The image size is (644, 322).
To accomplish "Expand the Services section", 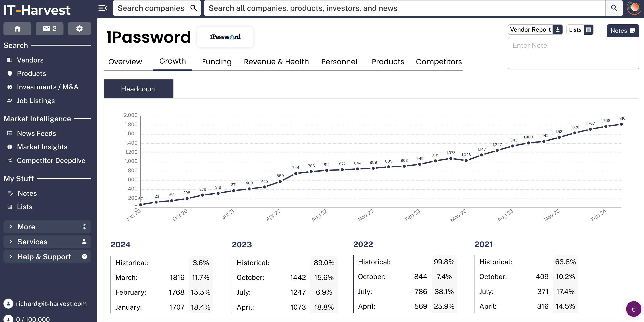I will point(47,242).
